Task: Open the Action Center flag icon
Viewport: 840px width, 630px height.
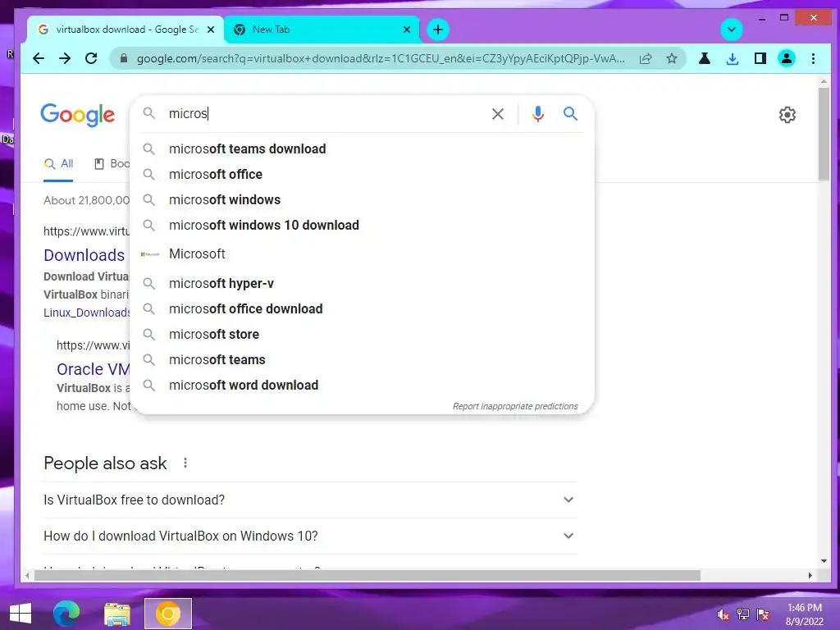Action: (x=763, y=614)
